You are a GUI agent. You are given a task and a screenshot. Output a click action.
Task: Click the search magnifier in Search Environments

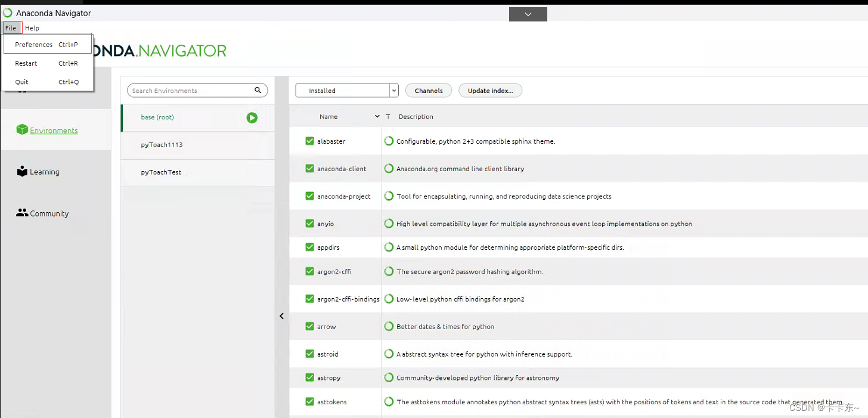(x=258, y=90)
